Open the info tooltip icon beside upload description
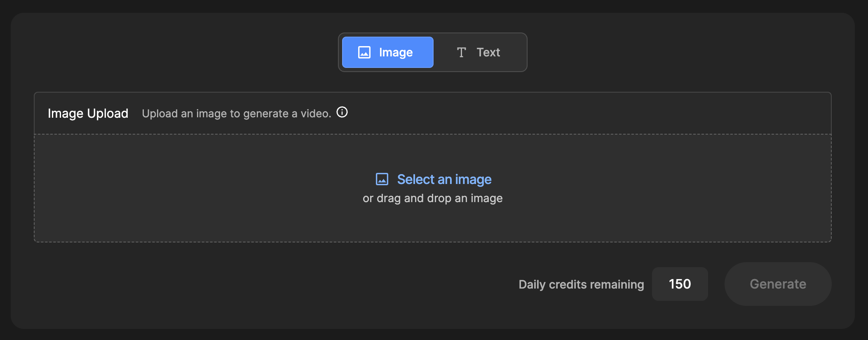 [342, 112]
